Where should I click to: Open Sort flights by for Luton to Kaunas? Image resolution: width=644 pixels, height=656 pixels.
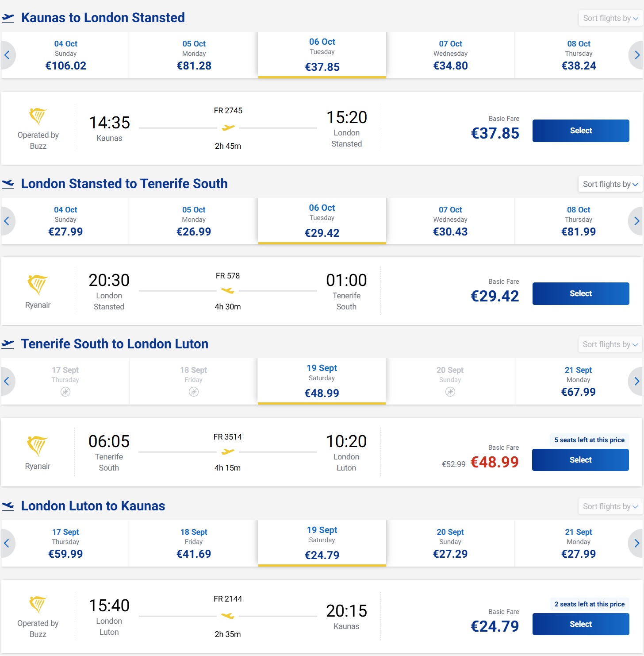point(610,506)
